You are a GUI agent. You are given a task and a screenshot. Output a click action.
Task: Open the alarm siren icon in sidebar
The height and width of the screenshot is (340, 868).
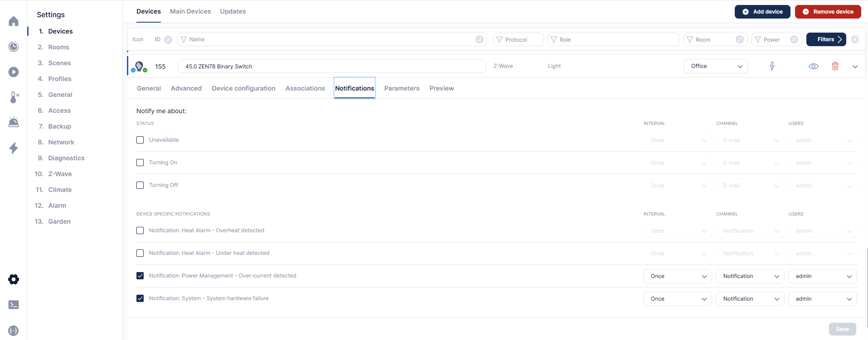point(14,122)
